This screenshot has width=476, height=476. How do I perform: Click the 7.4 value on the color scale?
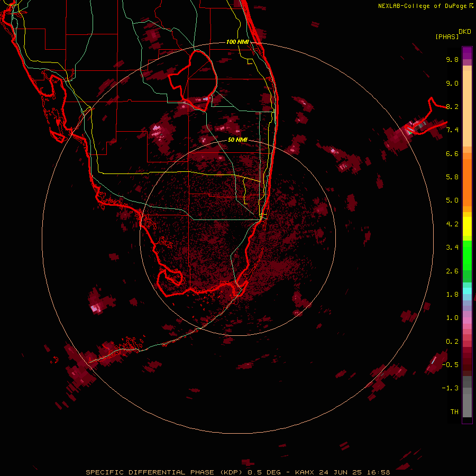coord(452,130)
